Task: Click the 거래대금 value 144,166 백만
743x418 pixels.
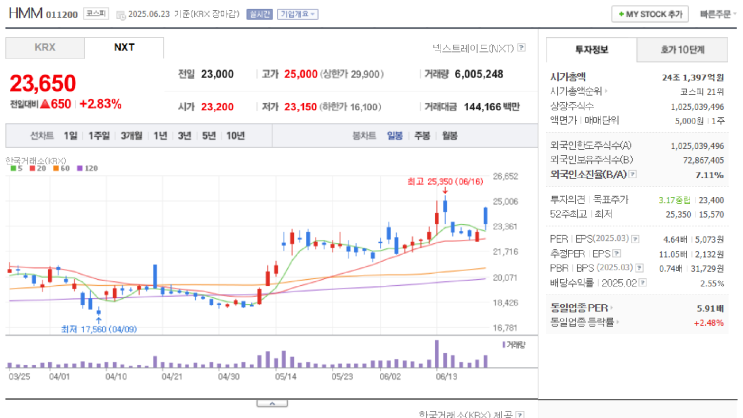Action: coord(492,107)
